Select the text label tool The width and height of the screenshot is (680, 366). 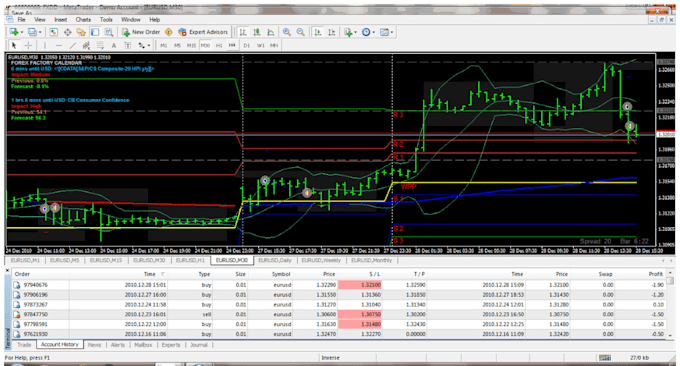(128, 45)
